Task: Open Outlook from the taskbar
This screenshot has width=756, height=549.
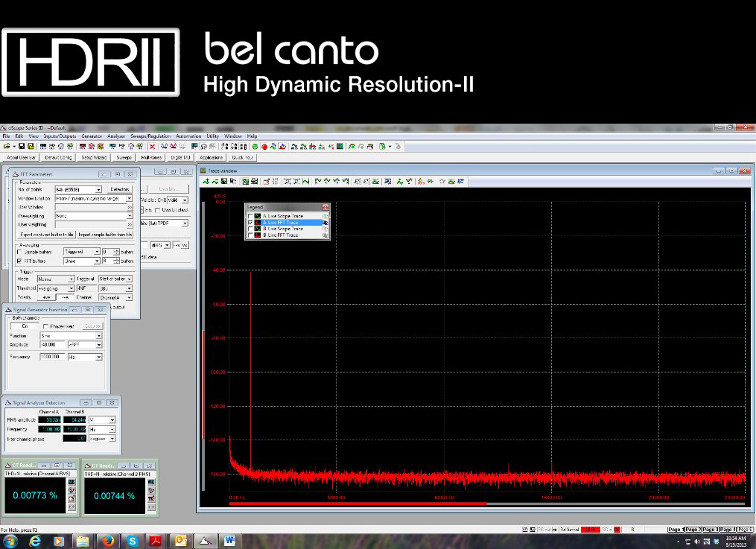Action: click(181, 542)
